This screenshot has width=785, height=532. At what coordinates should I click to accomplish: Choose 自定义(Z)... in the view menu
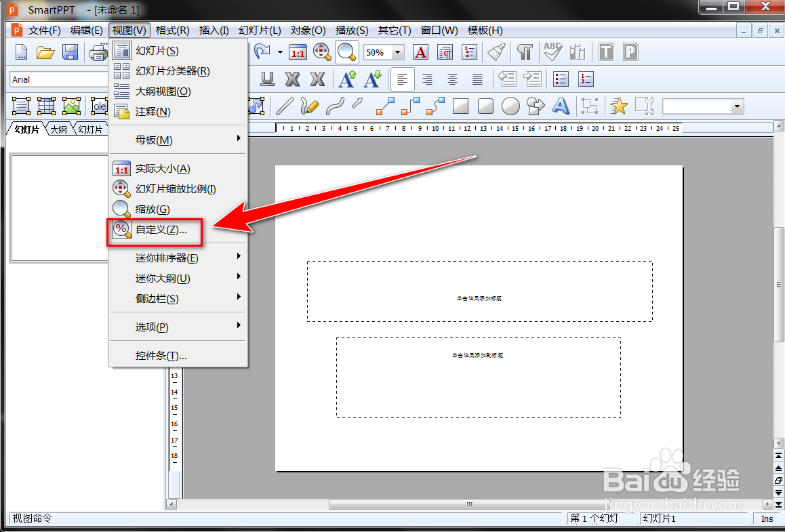click(x=178, y=230)
